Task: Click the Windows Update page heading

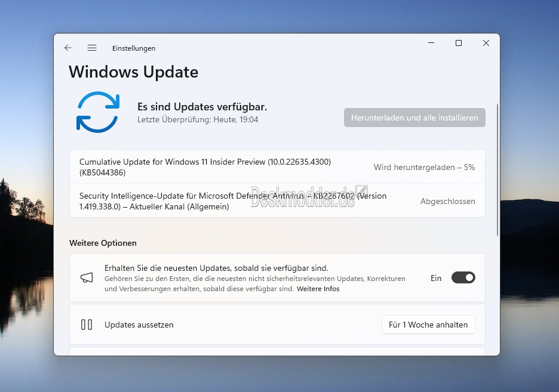Action: pos(133,72)
